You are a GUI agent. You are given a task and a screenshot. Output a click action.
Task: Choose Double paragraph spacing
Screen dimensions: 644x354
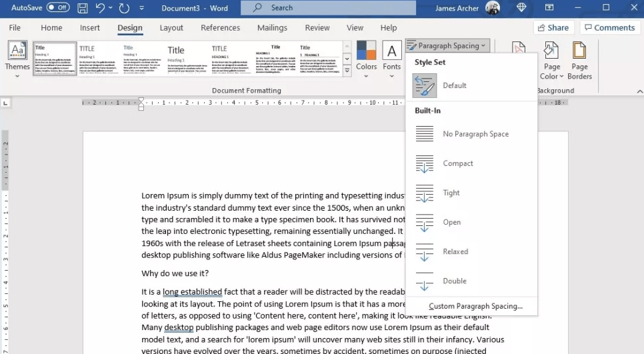(471, 281)
